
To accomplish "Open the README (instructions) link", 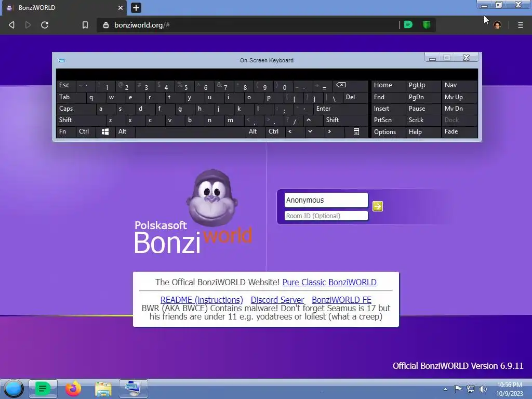I will click(202, 300).
